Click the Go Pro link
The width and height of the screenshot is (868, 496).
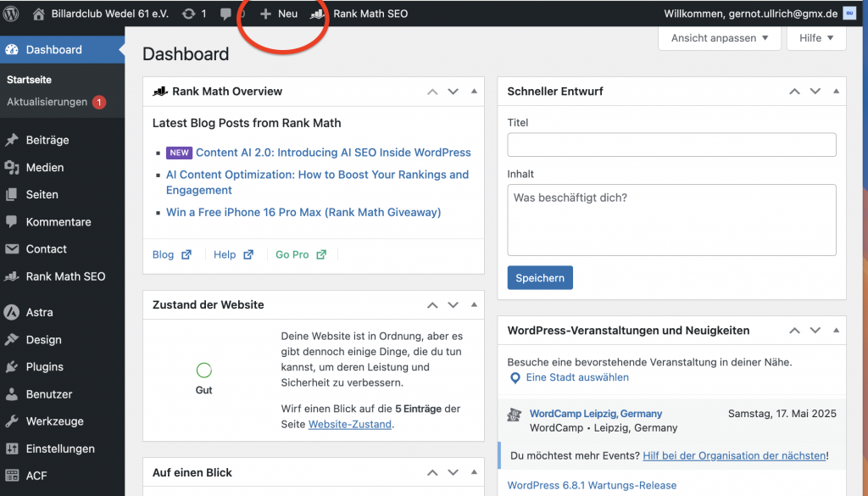click(x=292, y=254)
